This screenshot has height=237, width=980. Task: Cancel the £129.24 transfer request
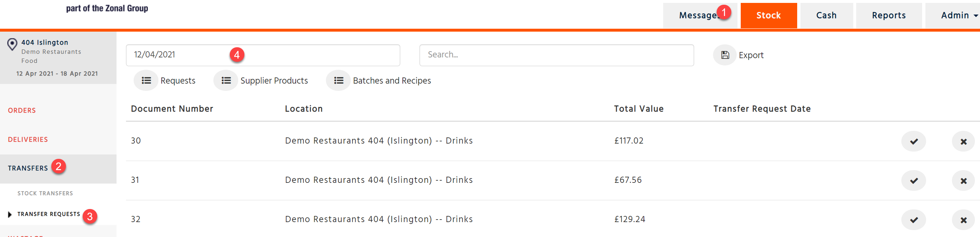pyautogui.click(x=963, y=220)
